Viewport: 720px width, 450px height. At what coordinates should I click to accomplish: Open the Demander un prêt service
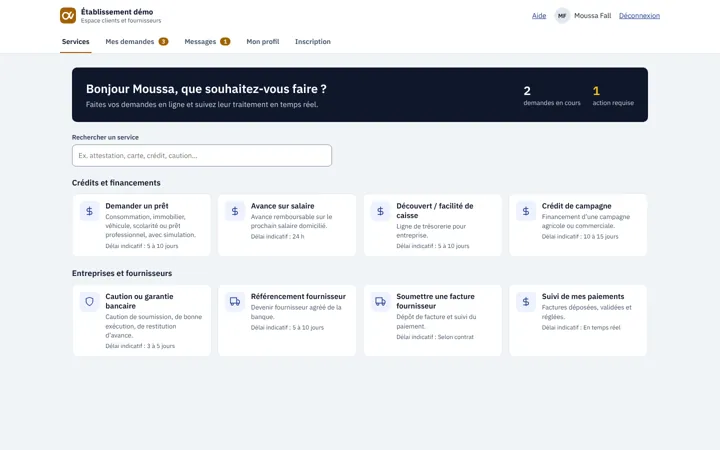click(x=141, y=225)
